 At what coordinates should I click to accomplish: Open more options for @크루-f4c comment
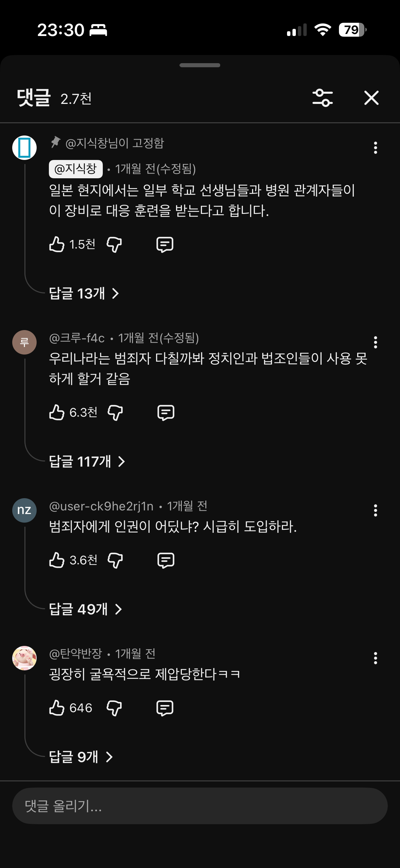(x=375, y=342)
